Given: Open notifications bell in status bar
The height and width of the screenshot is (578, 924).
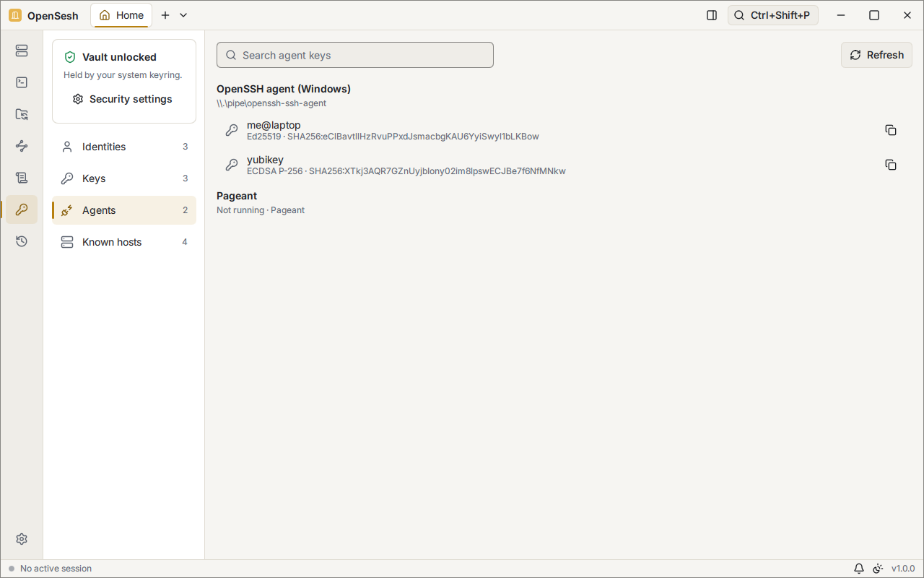Looking at the screenshot, I should point(859,569).
